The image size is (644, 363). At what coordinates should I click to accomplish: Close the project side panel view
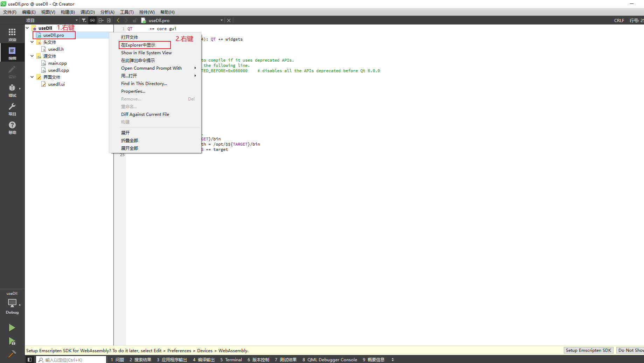[109, 20]
